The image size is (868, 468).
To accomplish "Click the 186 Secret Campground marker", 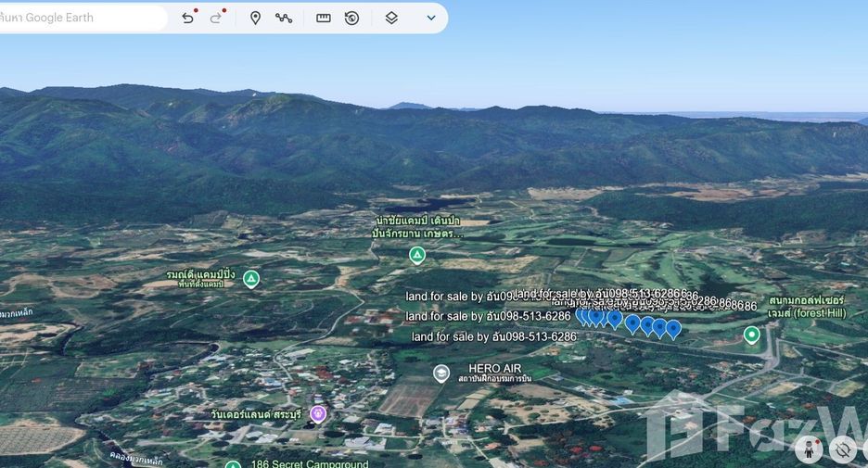I will click(233, 464).
